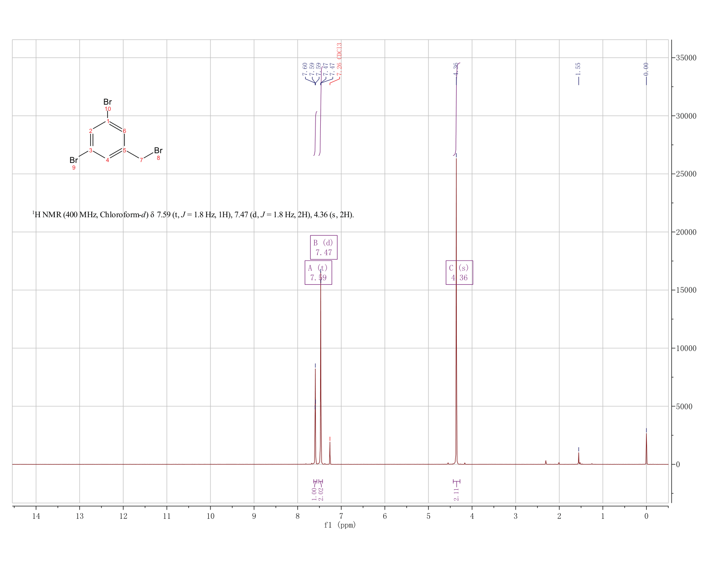
Task: Click the 8 tick label on ppm axis
Action: tap(298, 516)
